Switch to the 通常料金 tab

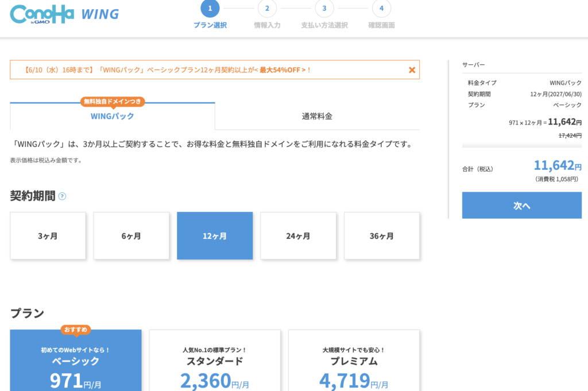pos(317,116)
